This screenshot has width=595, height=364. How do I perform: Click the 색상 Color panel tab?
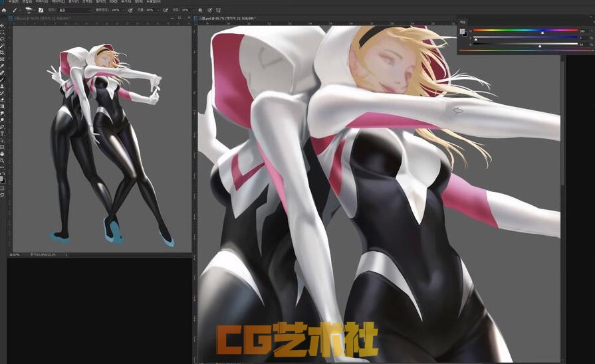[x=463, y=23]
